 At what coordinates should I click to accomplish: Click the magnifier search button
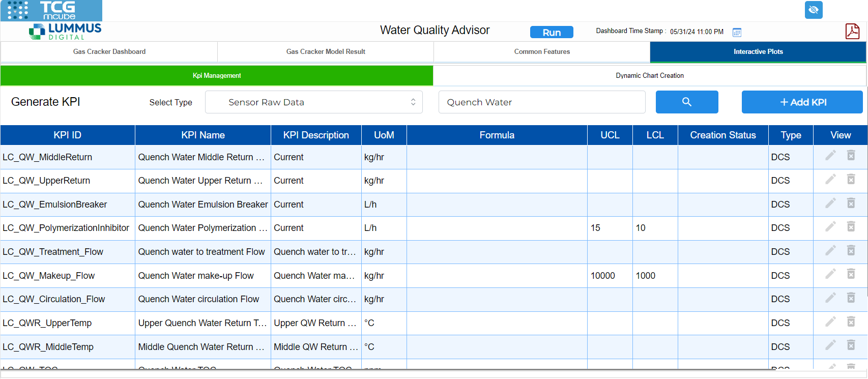click(686, 102)
